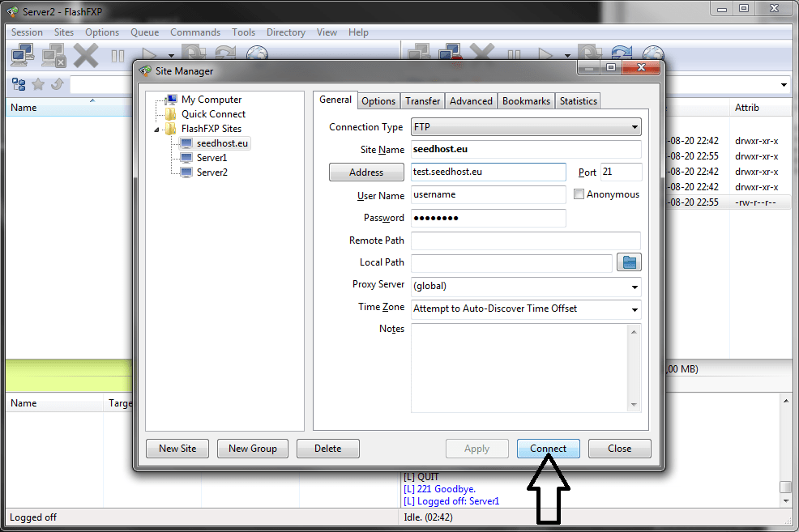Open the Proxy Server dropdown
This screenshot has width=799, height=532.
(634, 287)
